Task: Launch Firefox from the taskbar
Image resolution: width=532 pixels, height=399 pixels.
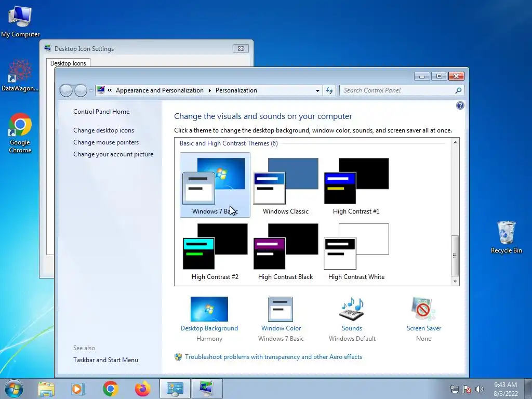Action: (142, 389)
